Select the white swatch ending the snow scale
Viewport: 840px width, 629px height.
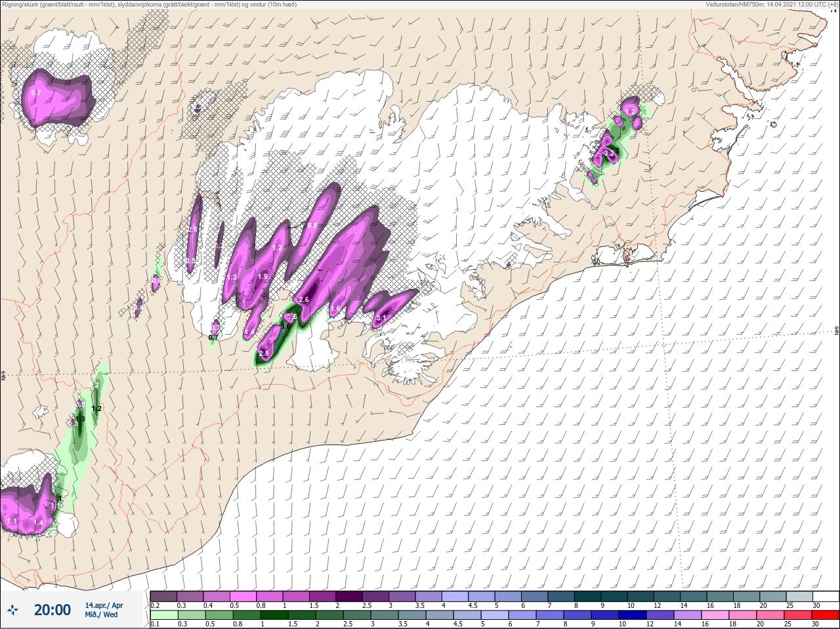(x=826, y=596)
